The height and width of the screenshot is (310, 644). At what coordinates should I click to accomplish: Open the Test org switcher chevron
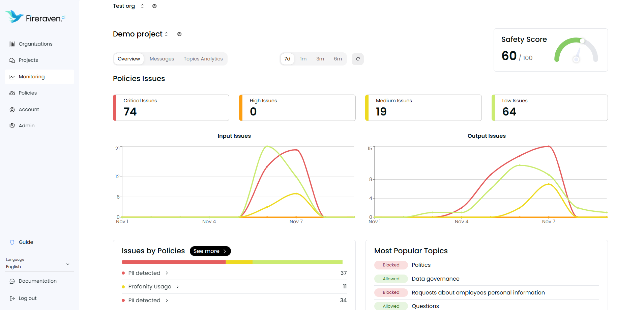pos(142,6)
